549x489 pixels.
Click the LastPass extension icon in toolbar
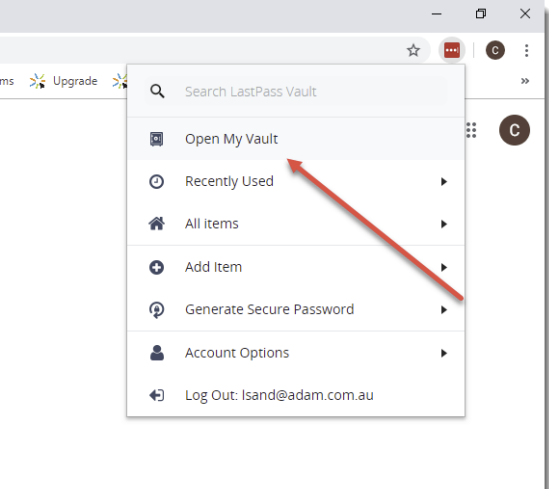tap(452, 50)
